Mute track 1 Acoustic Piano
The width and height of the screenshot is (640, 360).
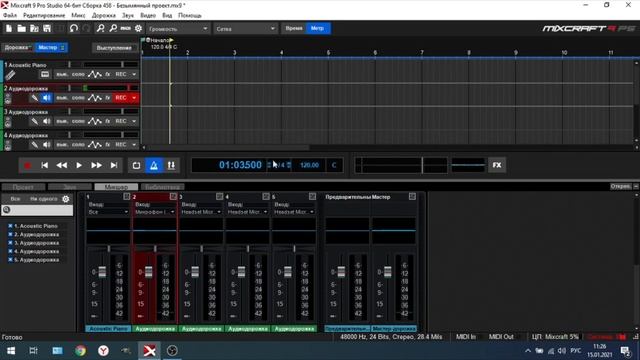(x=62, y=74)
